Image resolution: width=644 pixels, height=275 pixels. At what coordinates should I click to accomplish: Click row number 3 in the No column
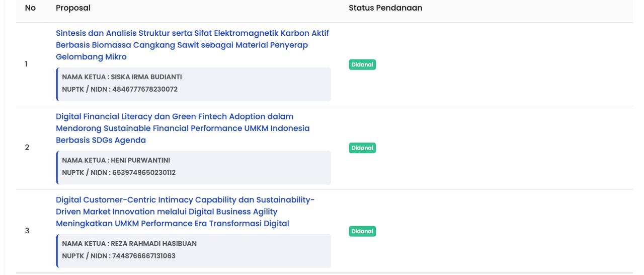click(27, 231)
